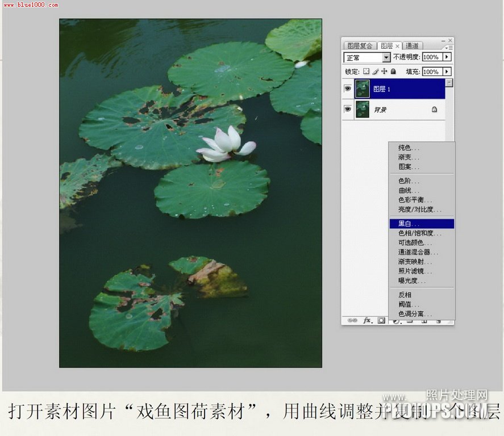
Task: Switch to the 通道 tab
Action: (x=412, y=46)
